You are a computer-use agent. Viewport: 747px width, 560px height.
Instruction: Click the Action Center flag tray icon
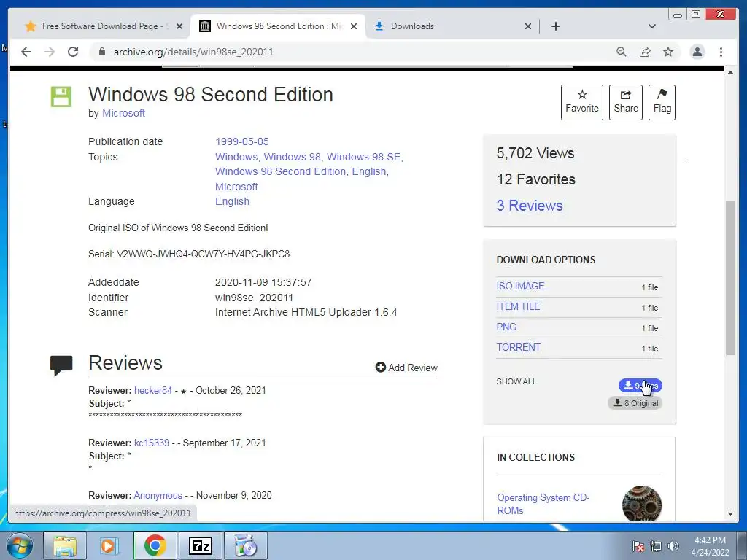coord(638,546)
